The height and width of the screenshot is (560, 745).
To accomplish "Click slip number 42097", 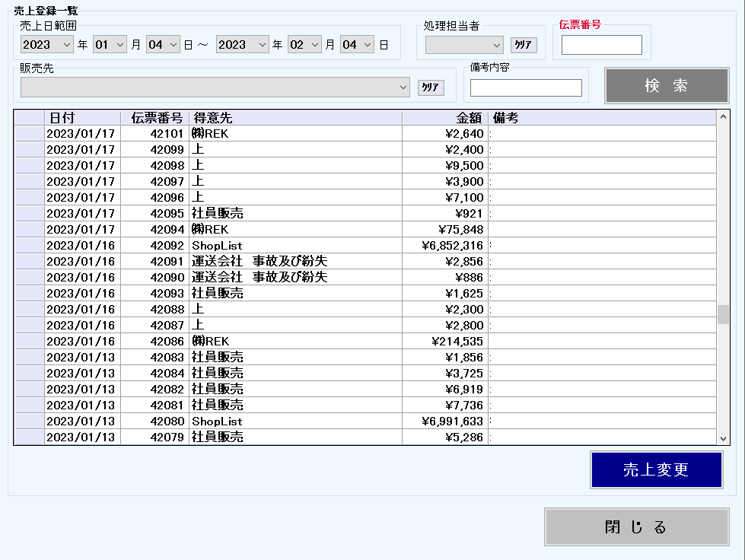I will (x=167, y=181).
